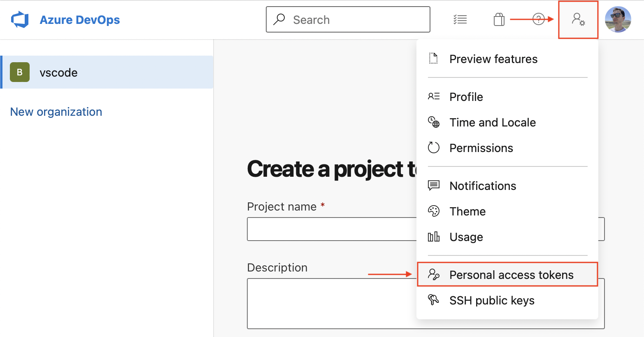This screenshot has width=644, height=337.
Task: Select Personal access tokens menu entry
Action: (511, 274)
